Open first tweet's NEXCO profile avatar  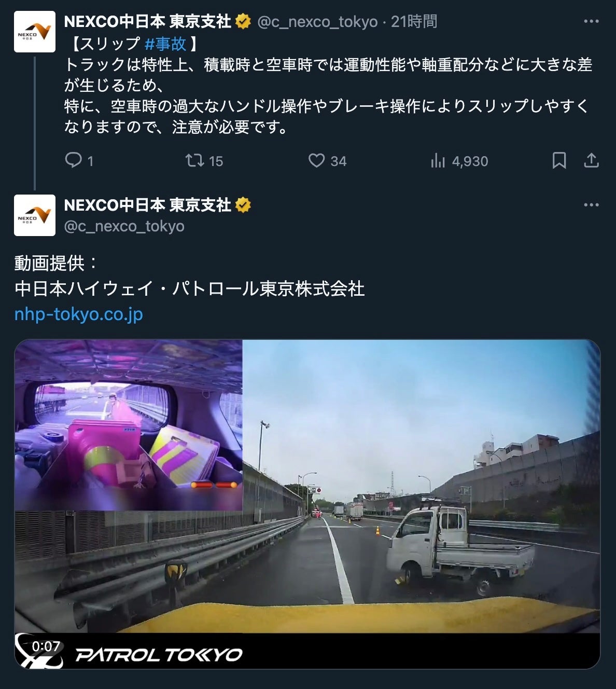click(34, 32)
